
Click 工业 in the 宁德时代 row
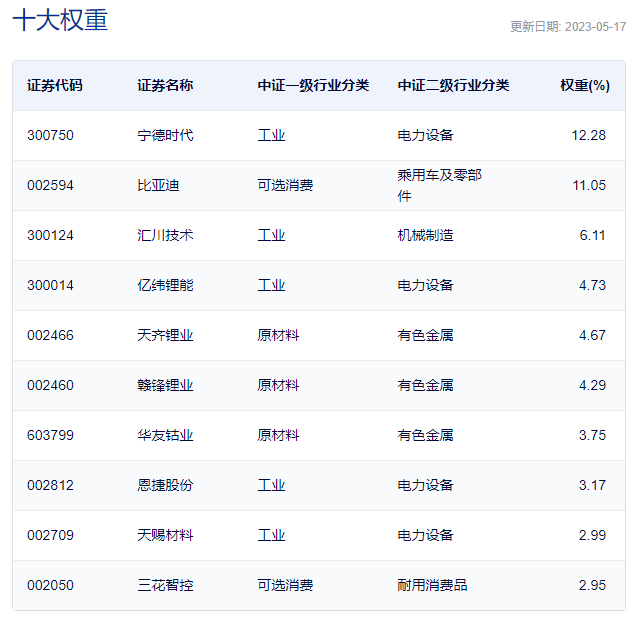(271, 135)
